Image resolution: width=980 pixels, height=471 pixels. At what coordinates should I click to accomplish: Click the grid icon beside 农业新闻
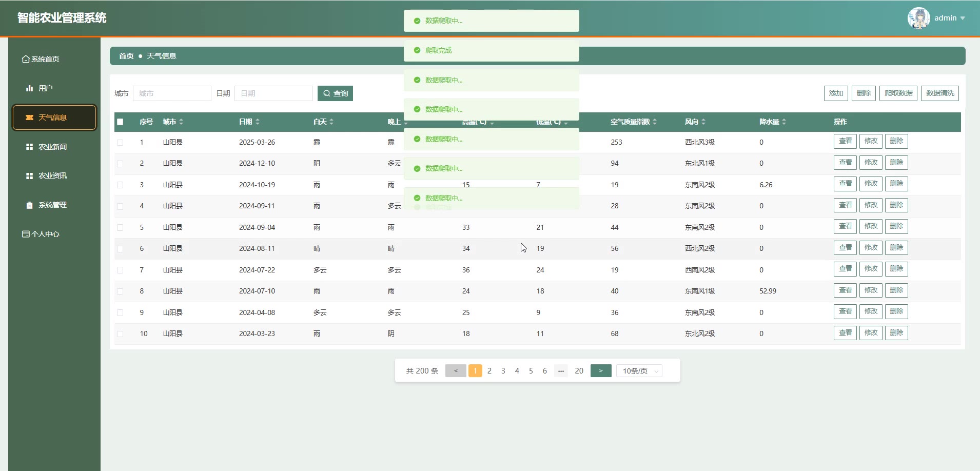click(29, 147)
